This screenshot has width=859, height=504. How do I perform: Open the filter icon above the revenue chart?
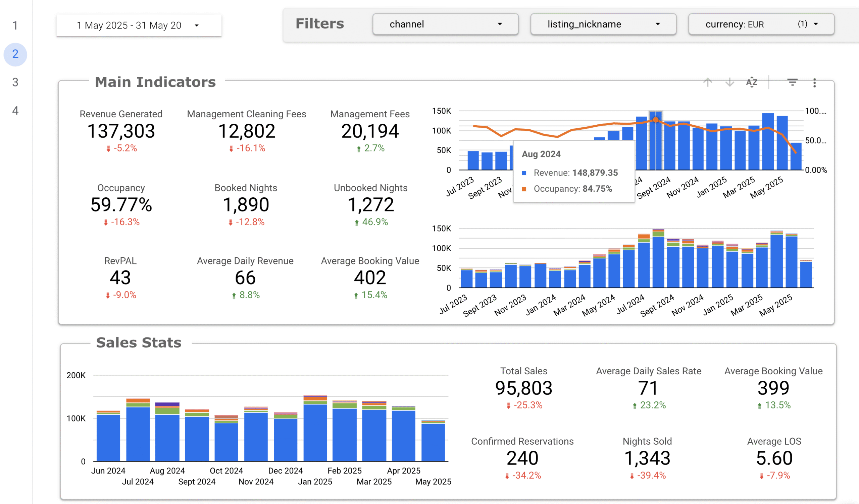click(792, 82)
